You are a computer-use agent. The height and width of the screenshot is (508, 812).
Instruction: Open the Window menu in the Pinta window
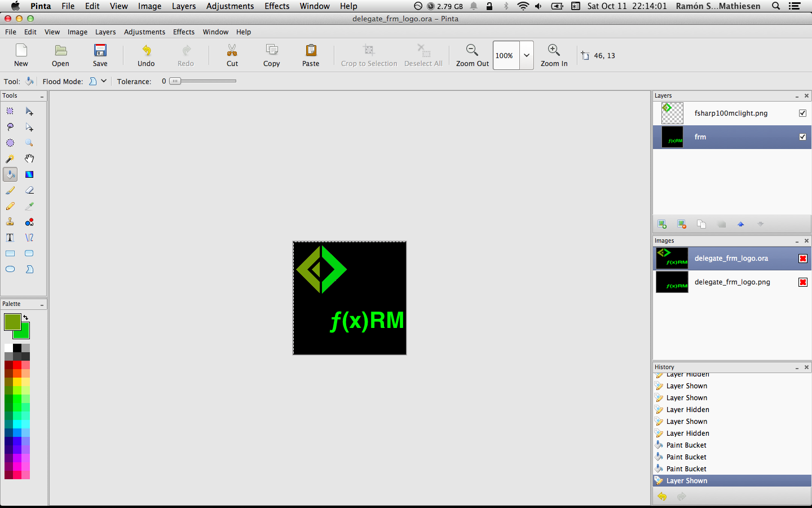215,32
